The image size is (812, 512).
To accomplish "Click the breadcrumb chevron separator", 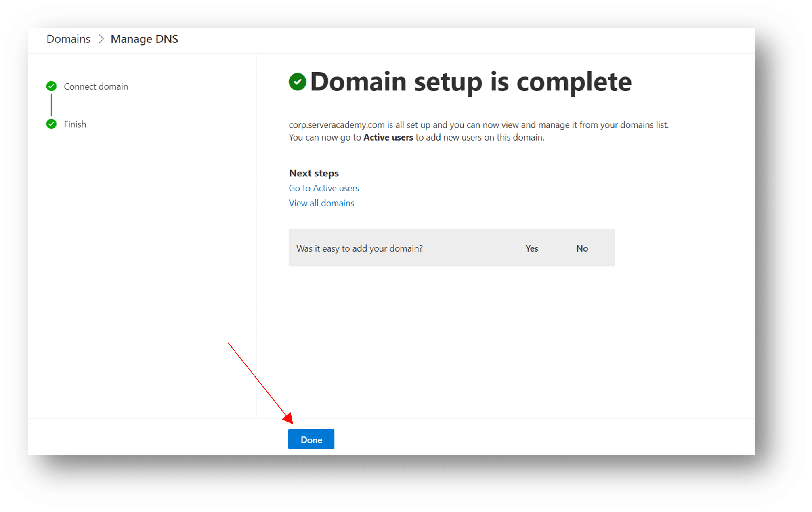I will coord(101,39).
